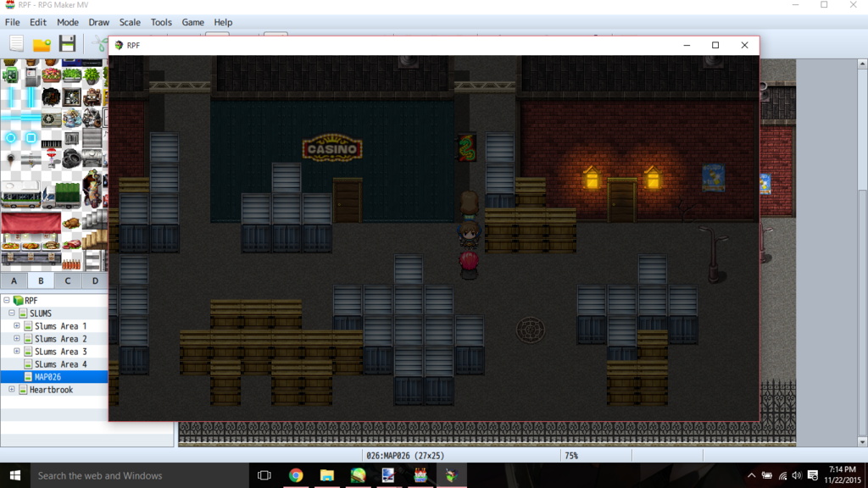Expand the Slums Area 1 map node
This screenshot has width=868, height=488.
(x=17, y=326)
